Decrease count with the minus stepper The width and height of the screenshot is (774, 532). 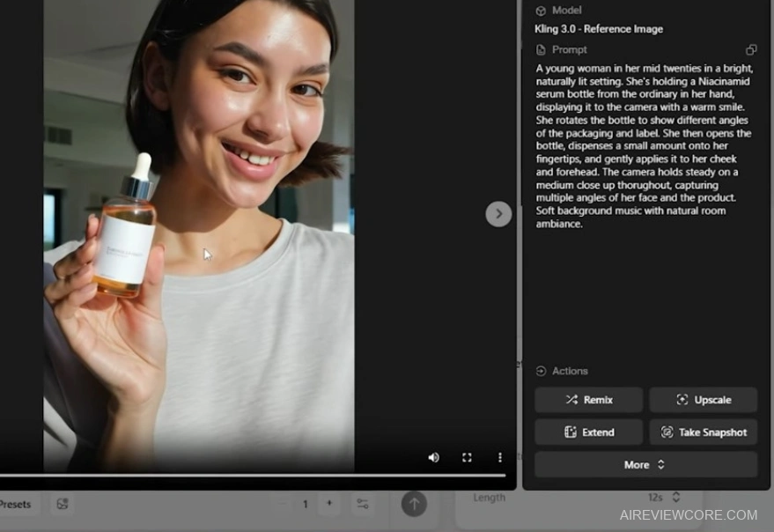(283, 504)
